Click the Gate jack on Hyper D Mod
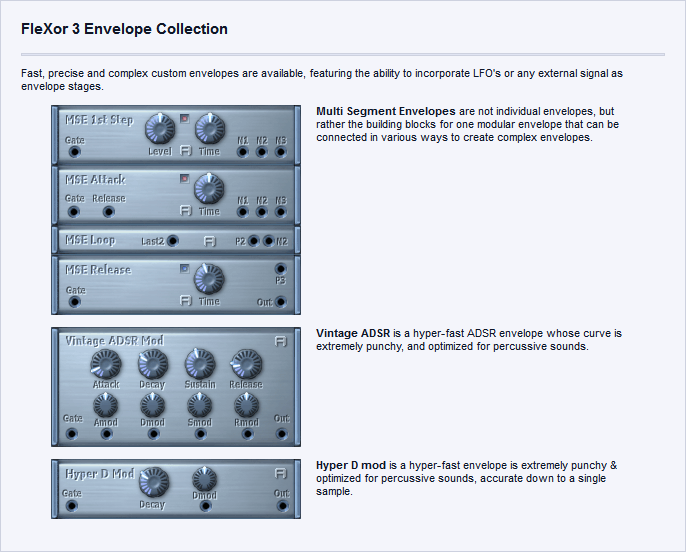 coord(71,506)
